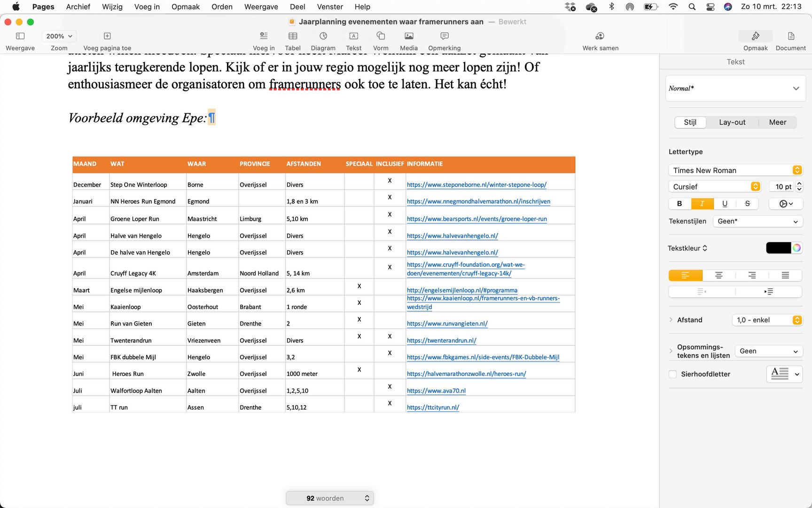Open the word count popup
Viewport: 812px width, 508px height.
point(330,498)
